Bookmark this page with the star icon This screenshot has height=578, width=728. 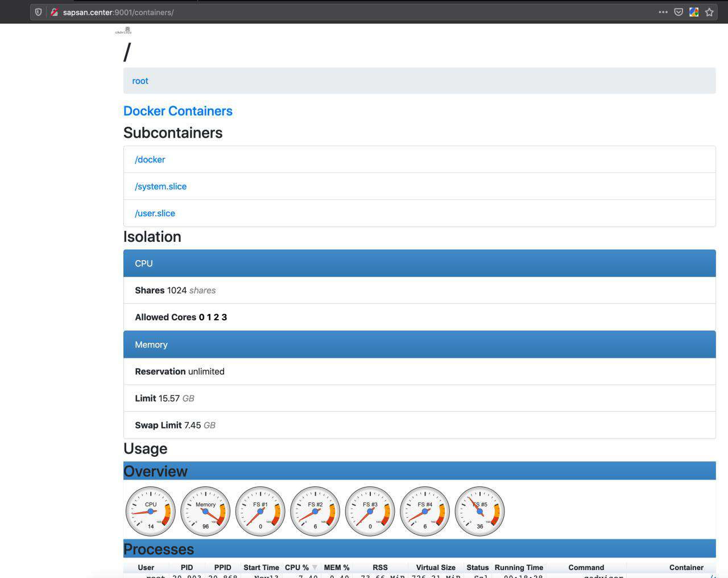tap(709, 12)
